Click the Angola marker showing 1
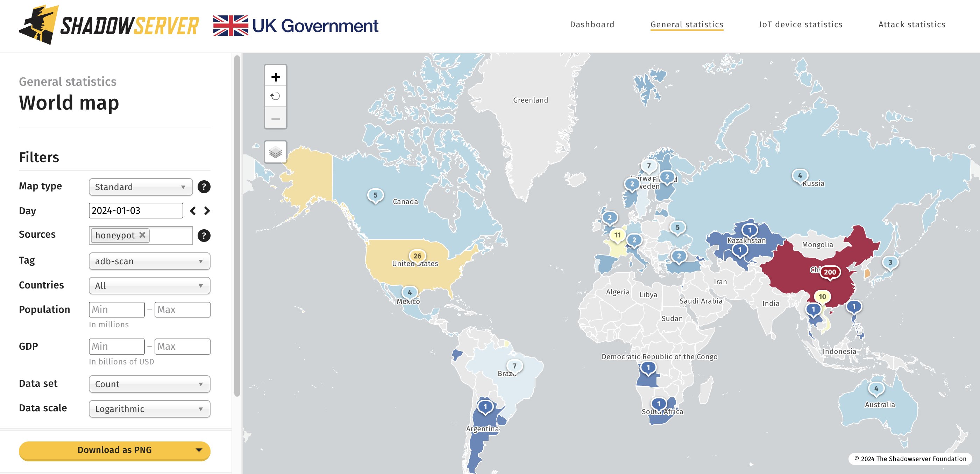The height and width of the screenshot is (474, 980). click(x=648, y=368)
